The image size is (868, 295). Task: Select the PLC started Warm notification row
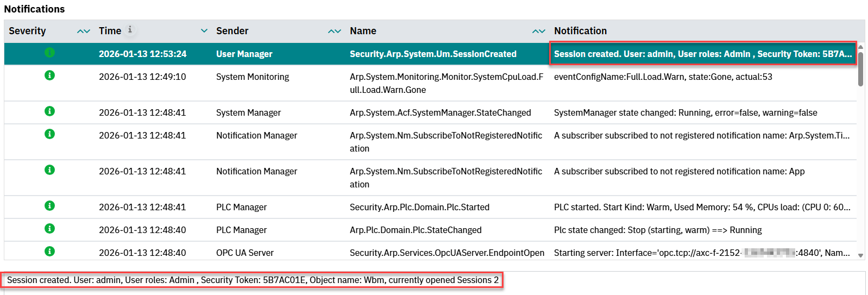(702, 207)
